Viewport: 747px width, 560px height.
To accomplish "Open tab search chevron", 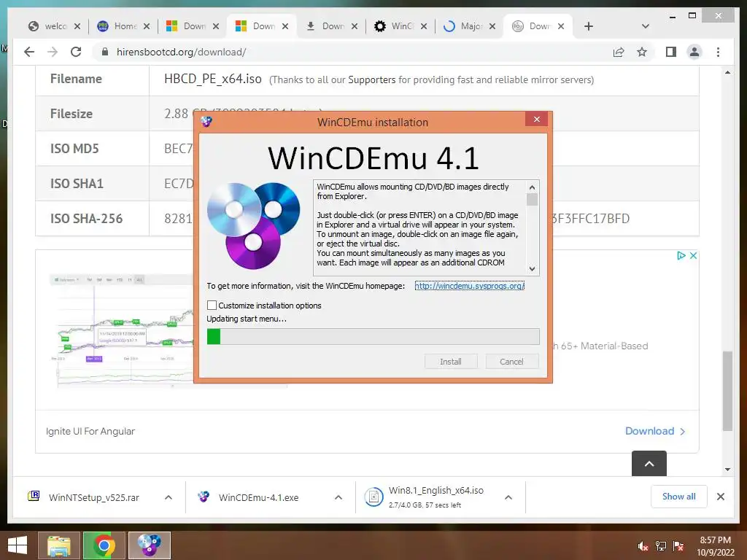I will click(x=646, y=26).
